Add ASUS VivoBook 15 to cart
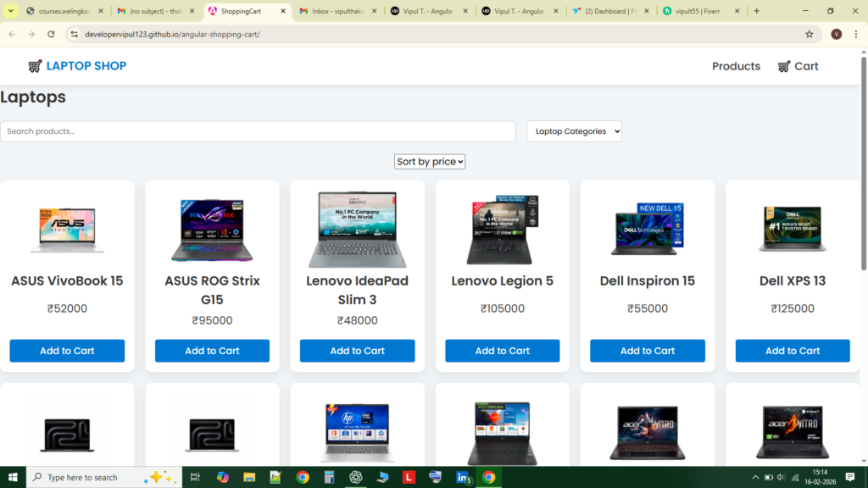This screenshot has height=488, width=868. pos(67,351)
